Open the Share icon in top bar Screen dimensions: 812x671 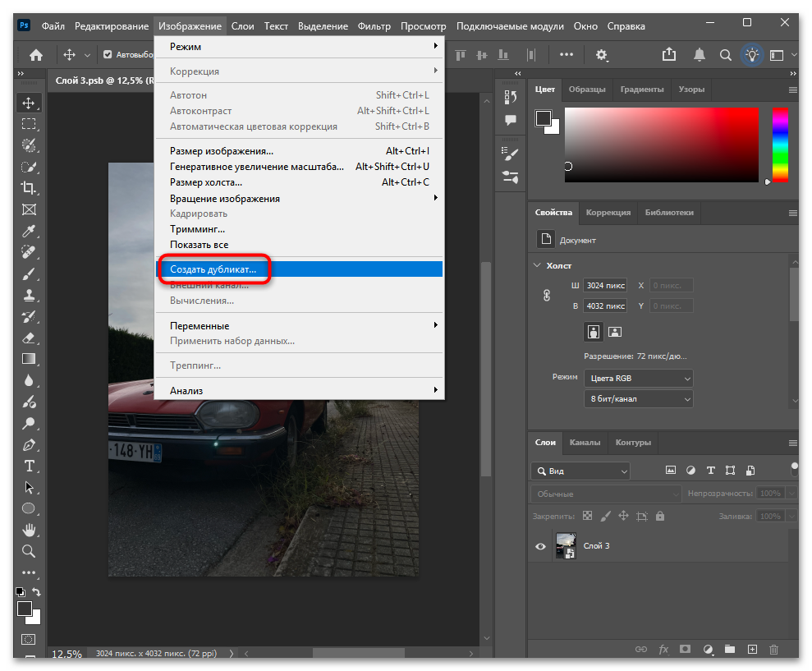tap(669, 55)
